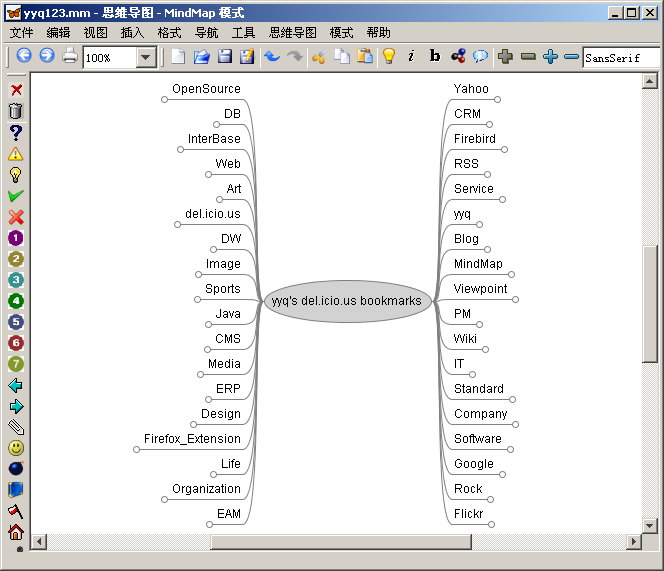This screenshot has width=664, height=571.
Task: Select the InterBase node label
Action: click(214, 139)
